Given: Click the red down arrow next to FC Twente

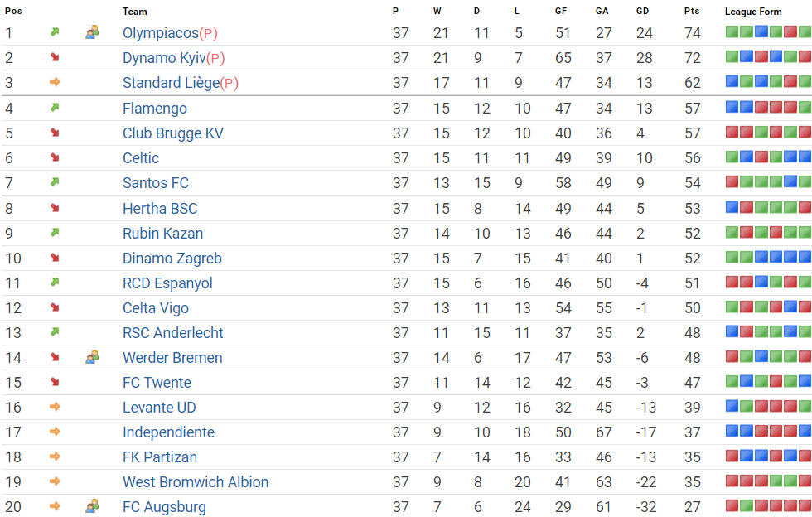Looking at the screenshot, I should coord(55,382).
